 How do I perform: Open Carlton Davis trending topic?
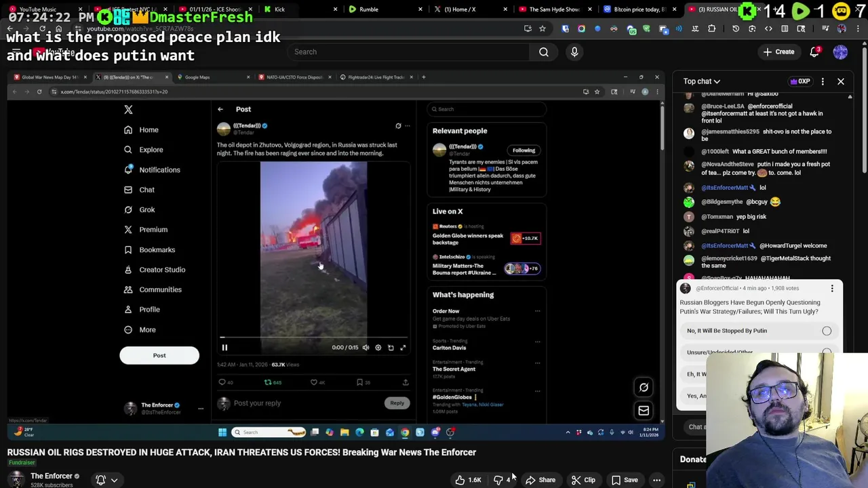(x=449, y=348)
